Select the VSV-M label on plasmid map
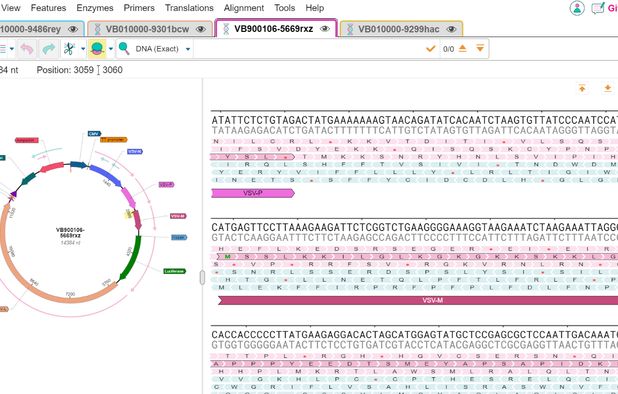Viewport: 618px width, 394px height. (x=178, y=216)
